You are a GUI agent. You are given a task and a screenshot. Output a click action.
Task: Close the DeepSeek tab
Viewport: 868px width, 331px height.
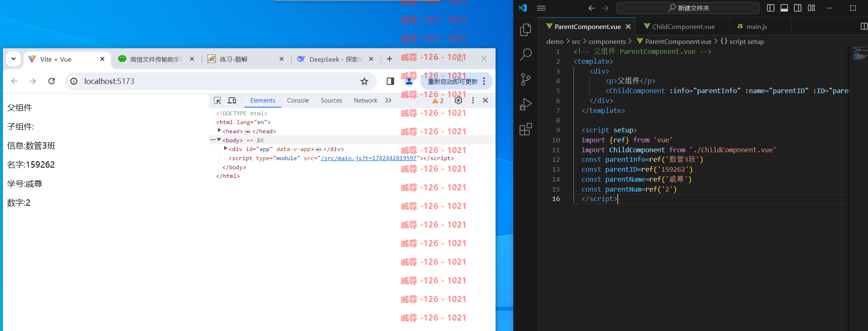coord(371,59)
